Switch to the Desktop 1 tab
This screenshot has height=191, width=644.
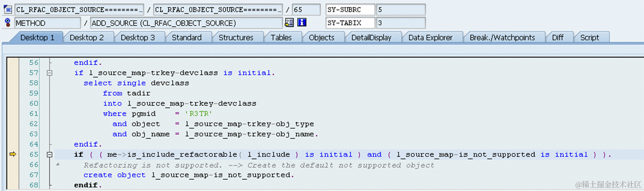click(x=37, y=37)
